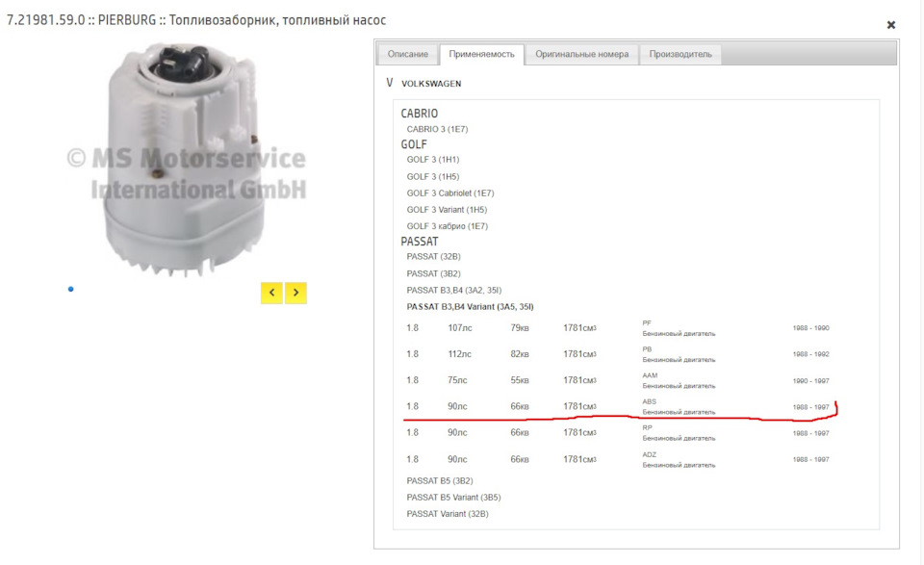Select engine row with code ADZ
This screenshot has width=924, height=565.
[618, 459]
